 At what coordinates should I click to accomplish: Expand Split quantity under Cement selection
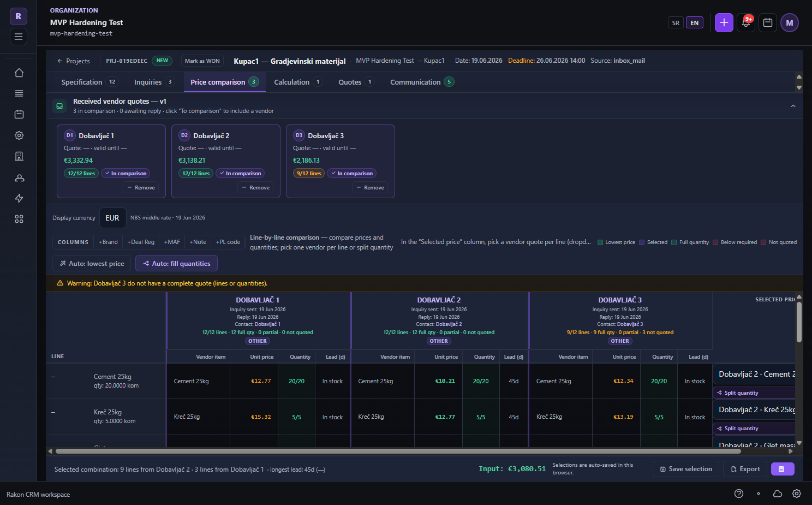(x=755, y=393)
